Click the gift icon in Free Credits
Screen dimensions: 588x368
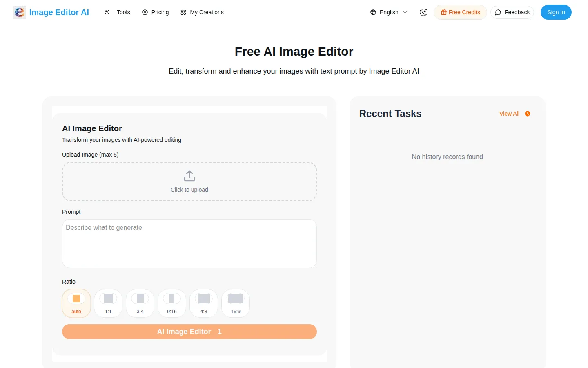tap(444, 12)
